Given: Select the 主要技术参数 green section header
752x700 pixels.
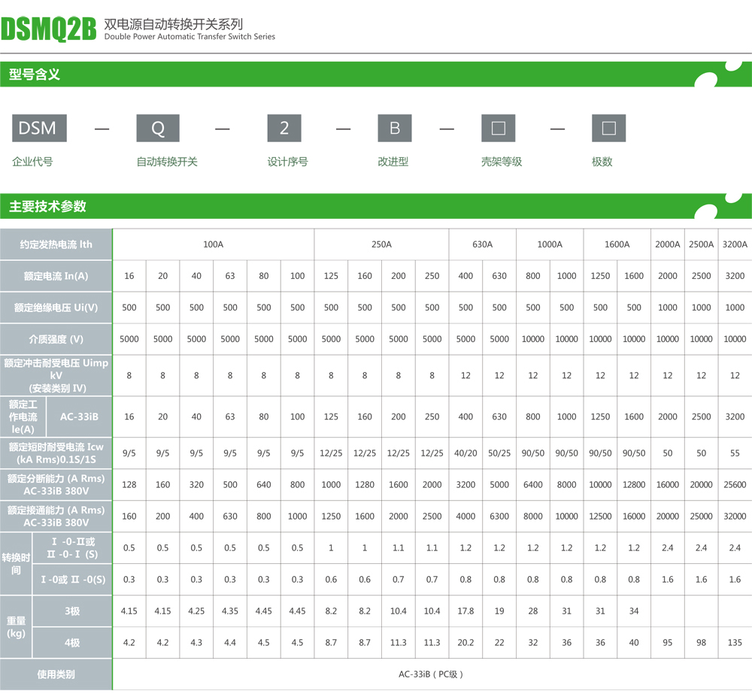Looking at the screenshot, I should click(47, 206).
